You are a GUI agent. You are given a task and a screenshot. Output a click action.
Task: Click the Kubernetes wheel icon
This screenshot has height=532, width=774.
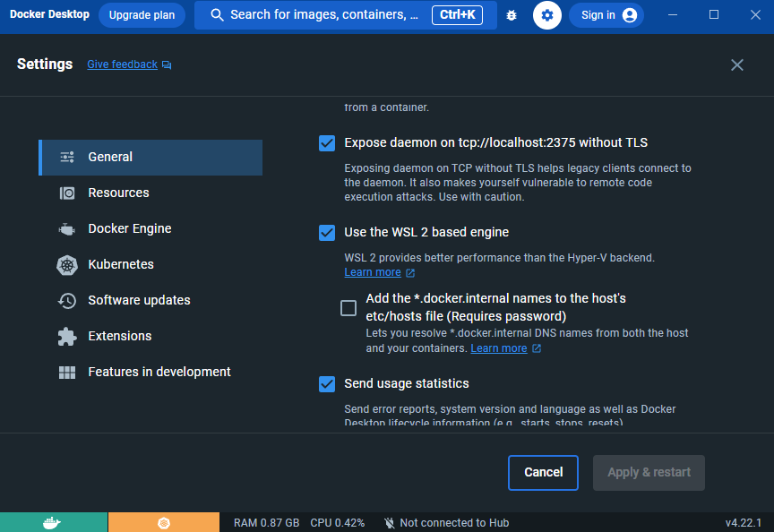(x=67, y=265)
